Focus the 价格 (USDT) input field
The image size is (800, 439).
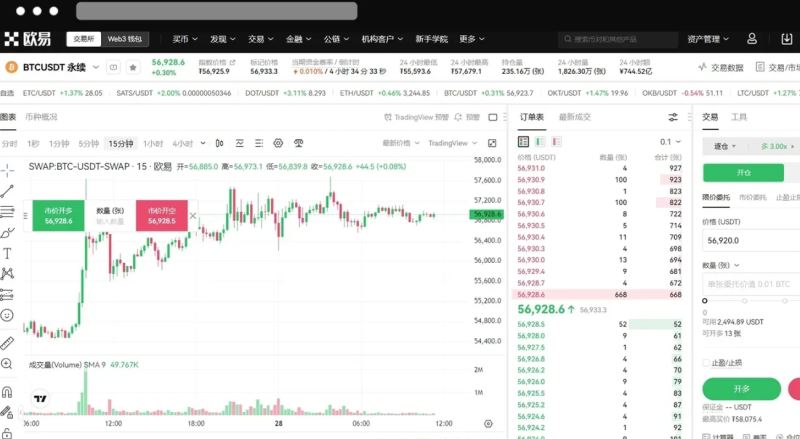click(751, 240)
